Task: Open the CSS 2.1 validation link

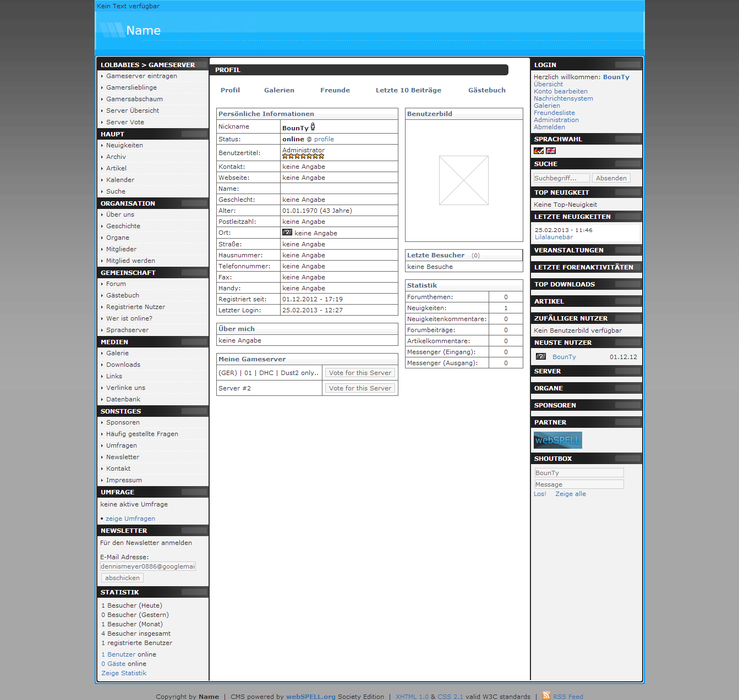Action: pyautogui.click(x=451, y=697)
